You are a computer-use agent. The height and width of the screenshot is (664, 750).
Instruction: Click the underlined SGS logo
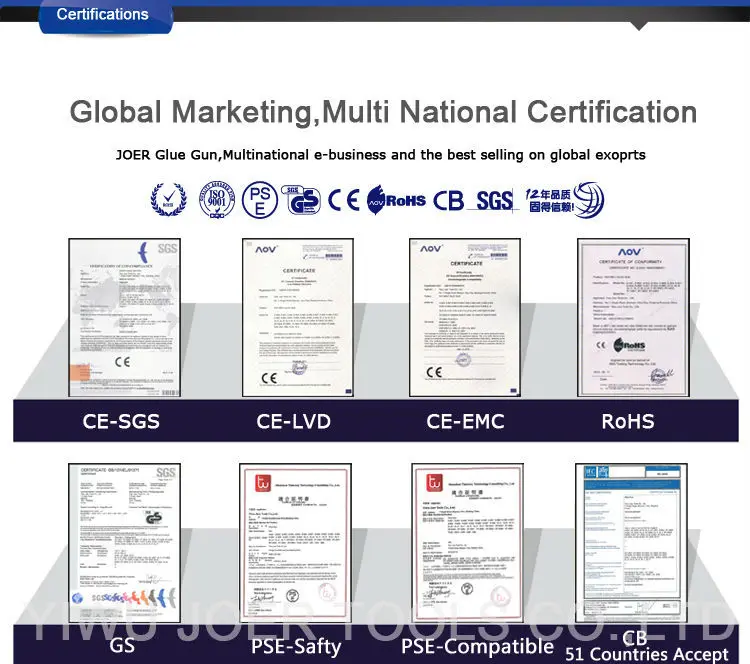pyautogui.click(x=494, y=200)
